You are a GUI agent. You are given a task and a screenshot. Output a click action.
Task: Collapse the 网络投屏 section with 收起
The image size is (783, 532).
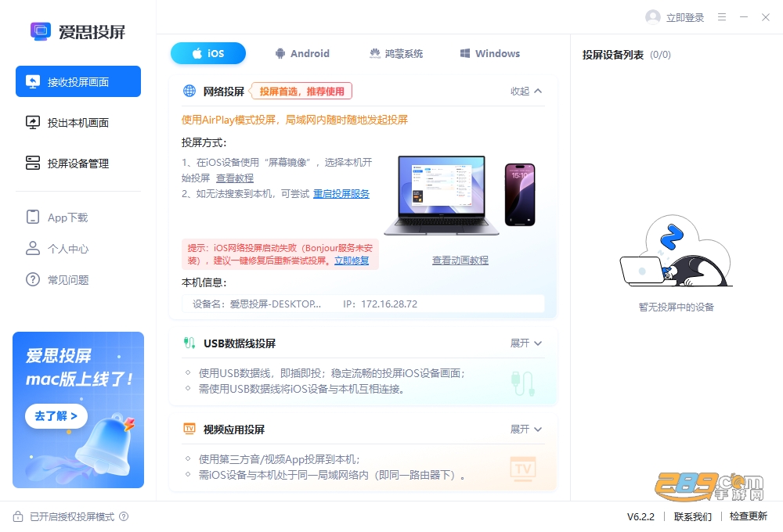(526, 91)
